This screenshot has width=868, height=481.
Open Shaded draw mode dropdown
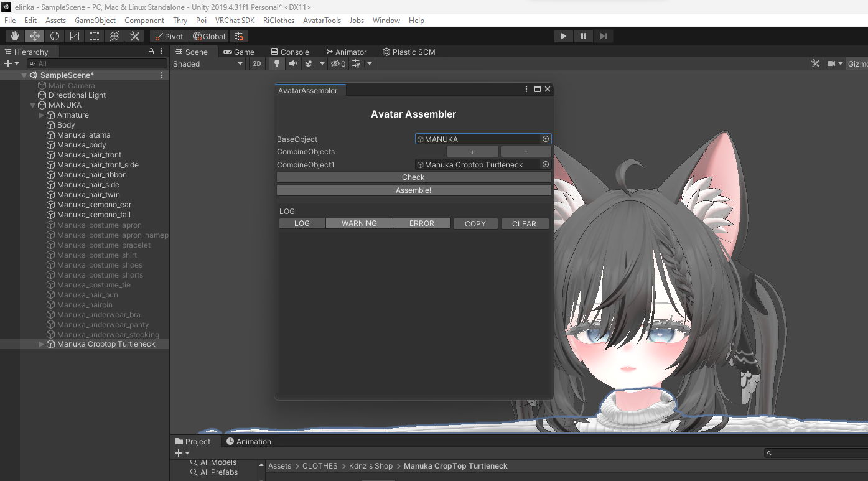click(208, 63)
